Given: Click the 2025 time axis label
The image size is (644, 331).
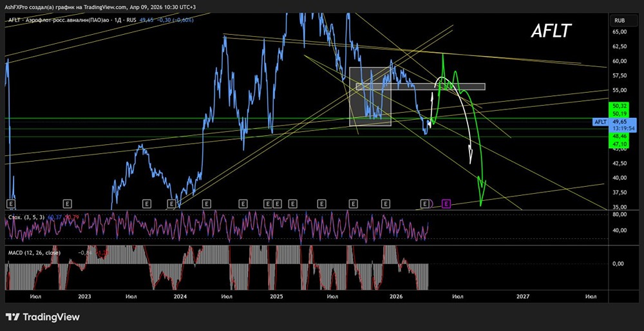Looking at the screenshot, I should coord(277,296).
